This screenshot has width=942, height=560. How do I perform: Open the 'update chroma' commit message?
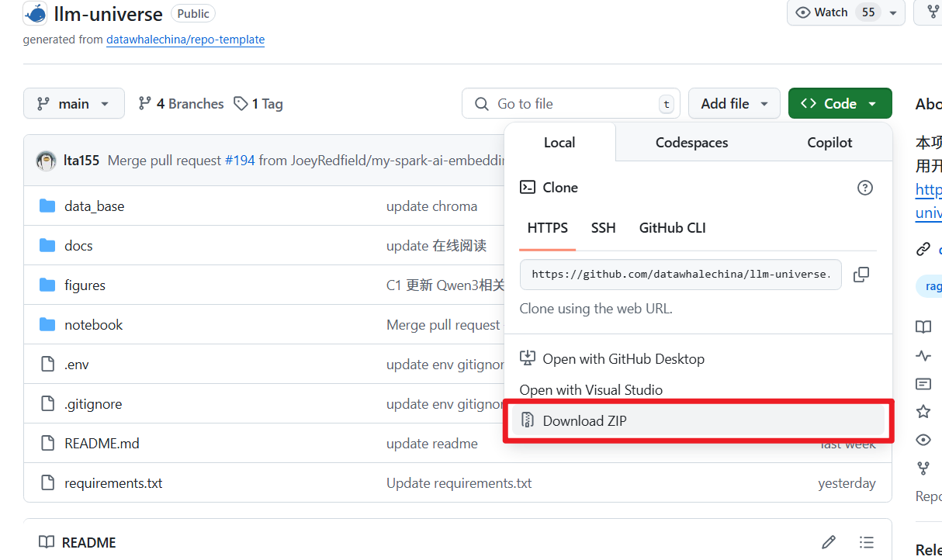(x=431, y=206)
